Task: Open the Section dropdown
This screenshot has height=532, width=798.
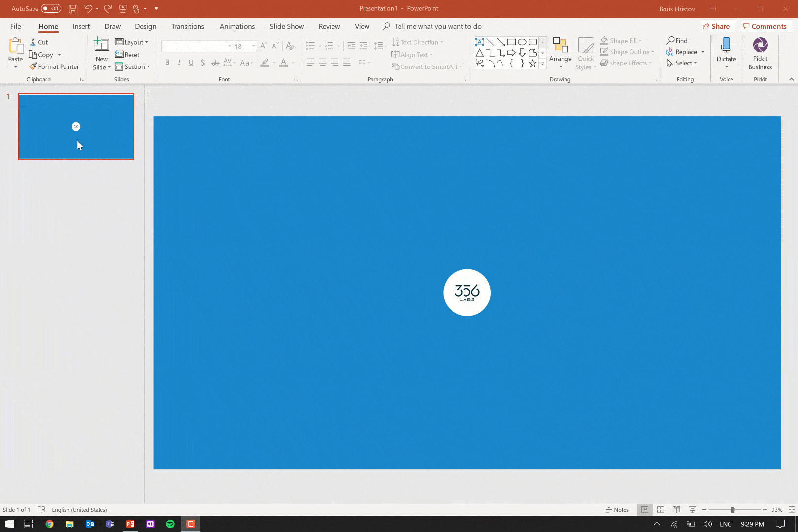Action: pos(133,66)
